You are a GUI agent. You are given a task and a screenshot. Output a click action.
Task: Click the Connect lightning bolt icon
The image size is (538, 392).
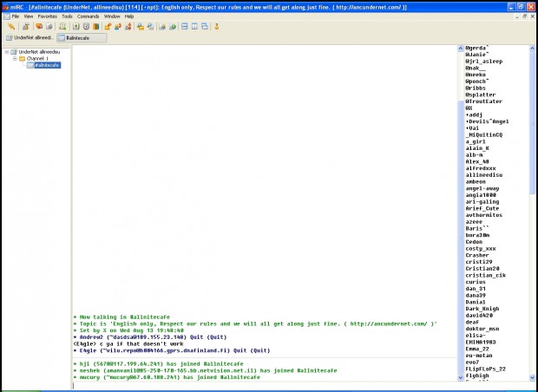[11, 26]
